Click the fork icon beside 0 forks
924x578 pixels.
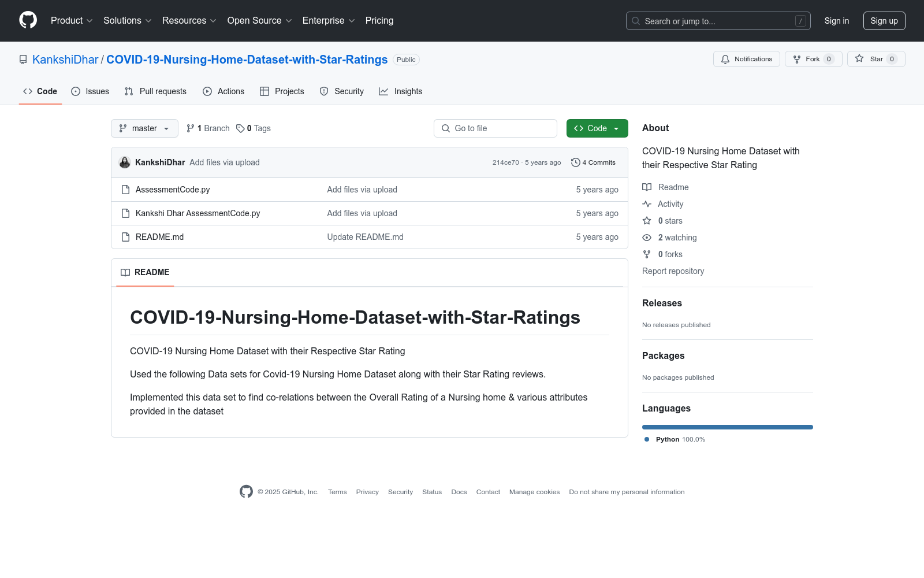pos(647,254)
